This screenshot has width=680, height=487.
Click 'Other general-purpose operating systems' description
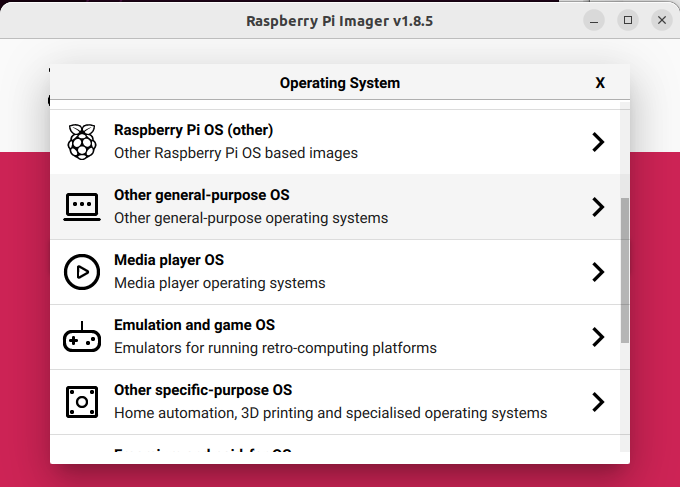(251, 218)
